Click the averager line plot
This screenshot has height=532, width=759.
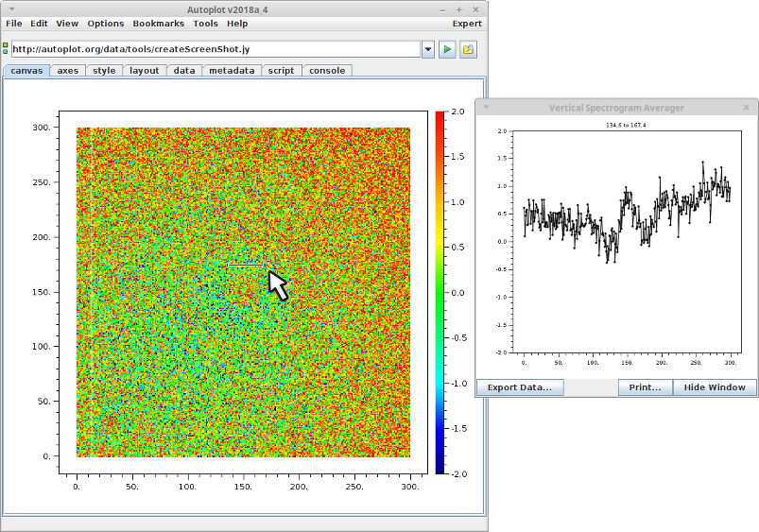point(627,242)
